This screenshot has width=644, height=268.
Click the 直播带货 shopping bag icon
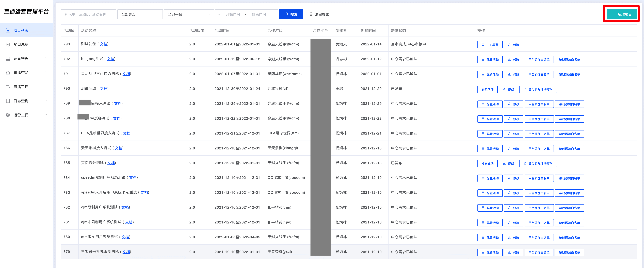[8, 73]
